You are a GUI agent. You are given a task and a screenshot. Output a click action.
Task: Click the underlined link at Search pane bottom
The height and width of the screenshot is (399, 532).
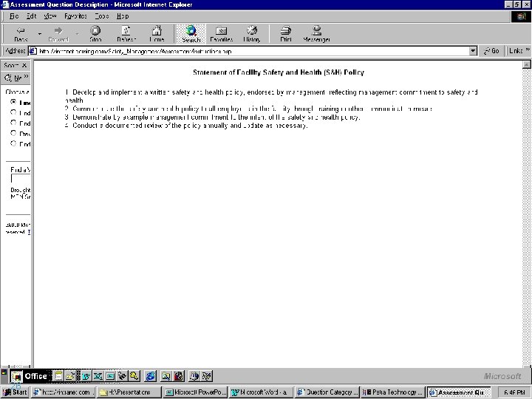coord(29,232)
